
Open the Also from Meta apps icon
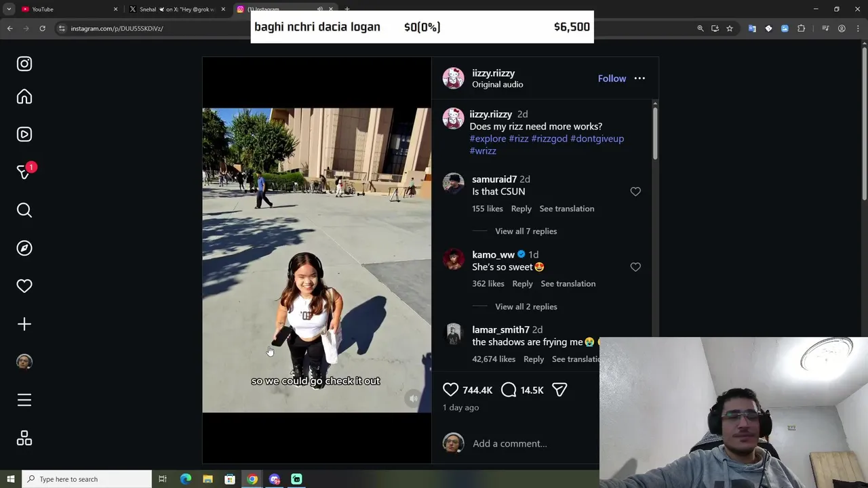[x=24, y=439]
